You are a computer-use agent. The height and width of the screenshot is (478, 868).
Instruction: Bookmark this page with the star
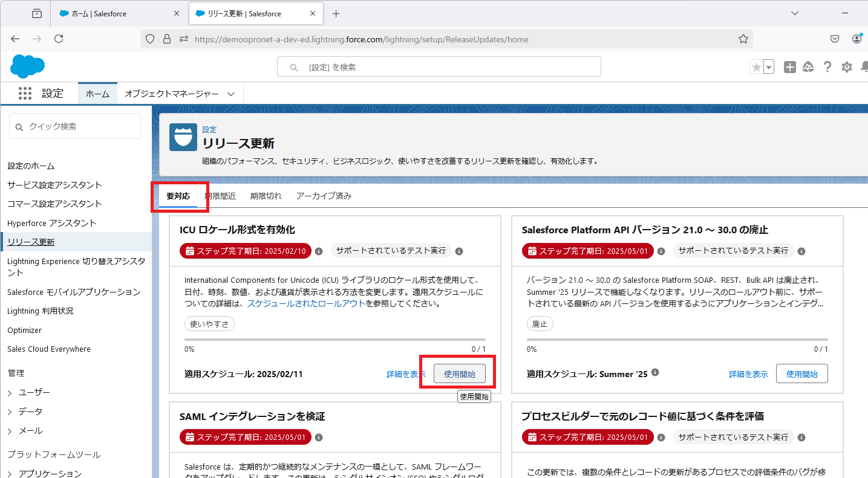click(x=743, y=39)
